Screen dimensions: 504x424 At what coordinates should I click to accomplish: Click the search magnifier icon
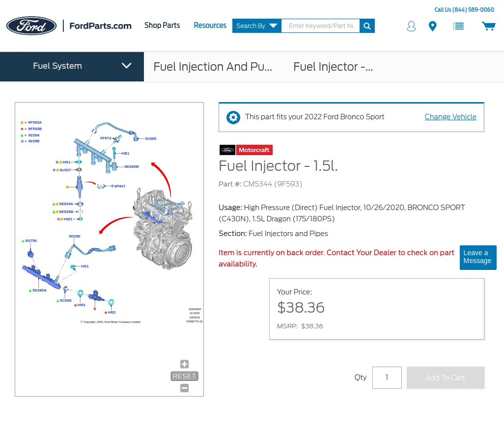coord(367,26)
